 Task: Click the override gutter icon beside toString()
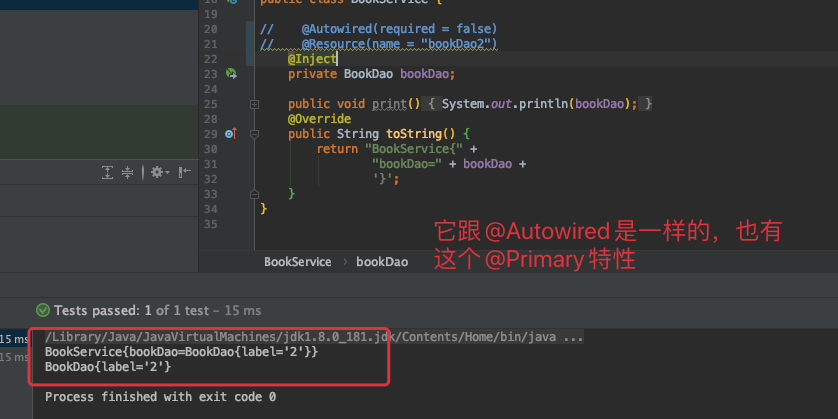[231, 134]
